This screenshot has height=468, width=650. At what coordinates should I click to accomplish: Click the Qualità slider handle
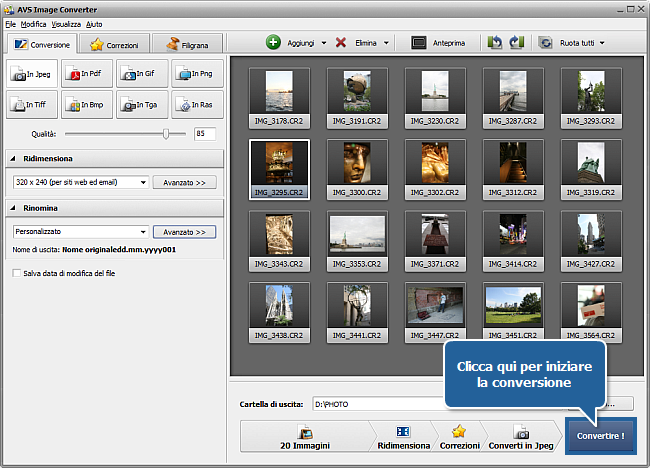click(x=166, y=133)
